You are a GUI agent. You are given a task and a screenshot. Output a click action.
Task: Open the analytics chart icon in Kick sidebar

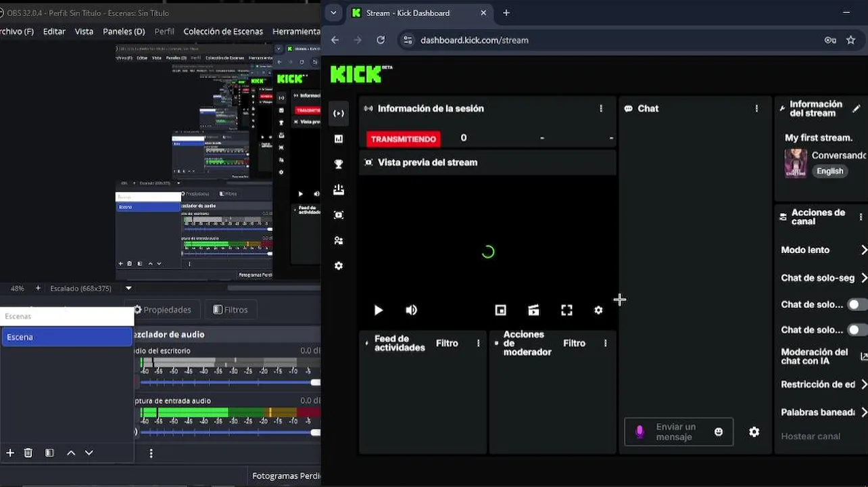pos(339,139)
